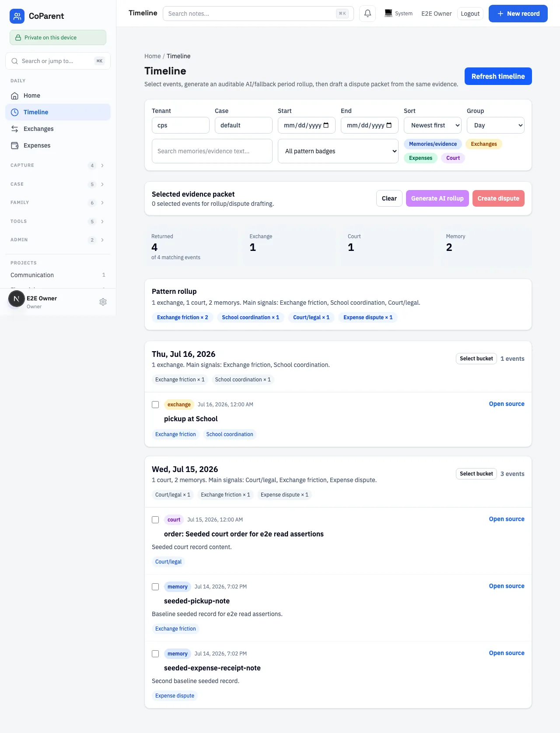Toggle the Expenses filter chip
This screenshot has width=560, height=733.
click(420, 158)
